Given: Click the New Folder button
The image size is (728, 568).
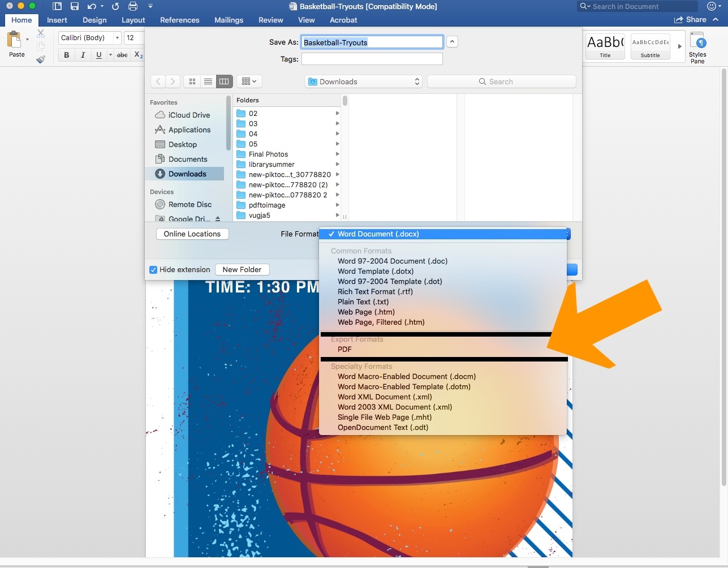Looking at the screenshot, I should tap(242, 270).
